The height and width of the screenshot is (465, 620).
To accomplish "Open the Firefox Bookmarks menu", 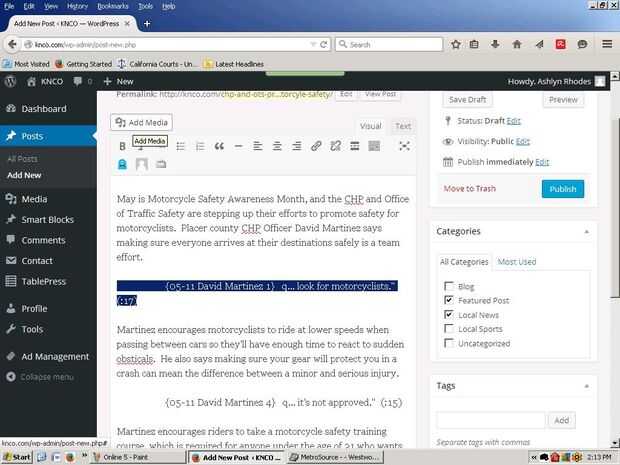I will pyautogui.click(x=113, y=6).
